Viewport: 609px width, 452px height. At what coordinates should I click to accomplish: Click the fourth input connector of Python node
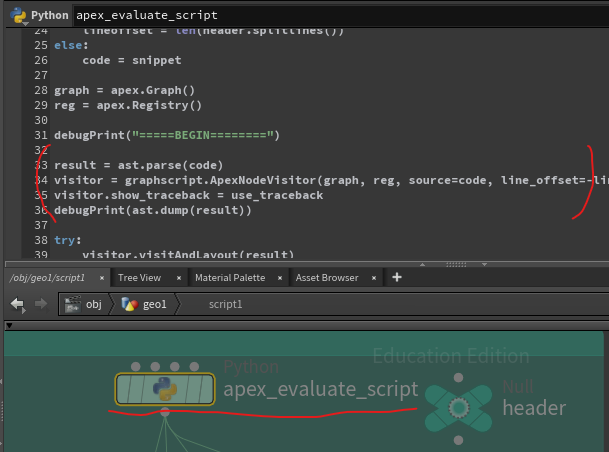point(194,367)
